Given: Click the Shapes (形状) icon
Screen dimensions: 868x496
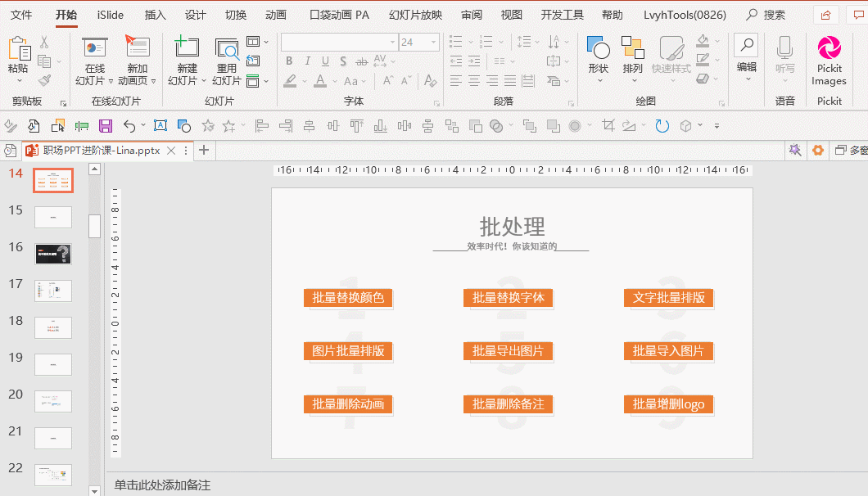Looking at the screenshot, I should [598, 49].
